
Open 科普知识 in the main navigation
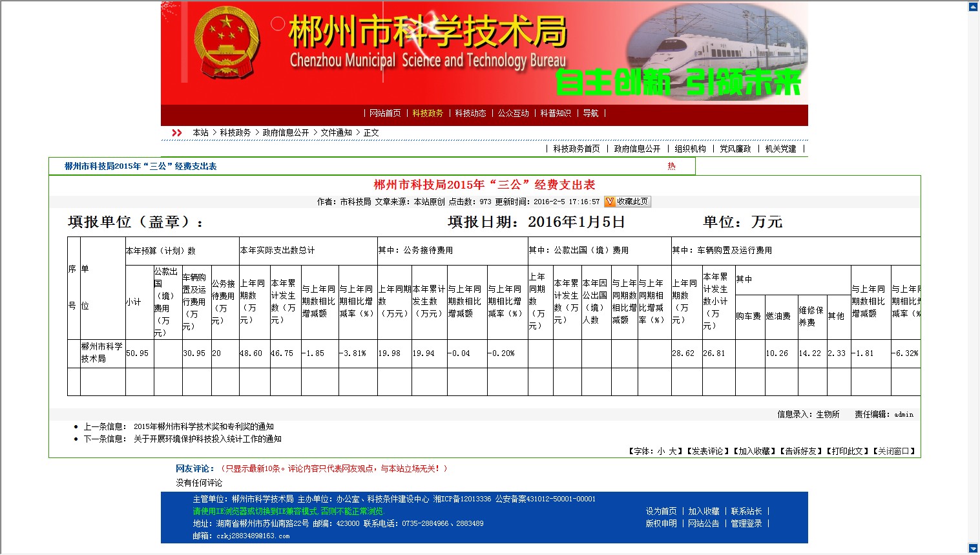click(556, 113)
